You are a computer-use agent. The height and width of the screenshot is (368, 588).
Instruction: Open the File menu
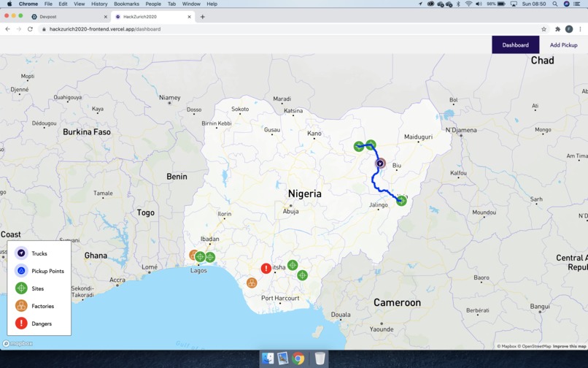pyautogui.click(x=48, y=4)
